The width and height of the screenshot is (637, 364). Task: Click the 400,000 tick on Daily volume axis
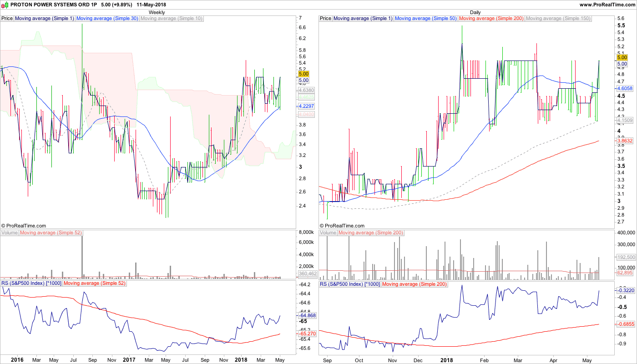tap(626, 233)
